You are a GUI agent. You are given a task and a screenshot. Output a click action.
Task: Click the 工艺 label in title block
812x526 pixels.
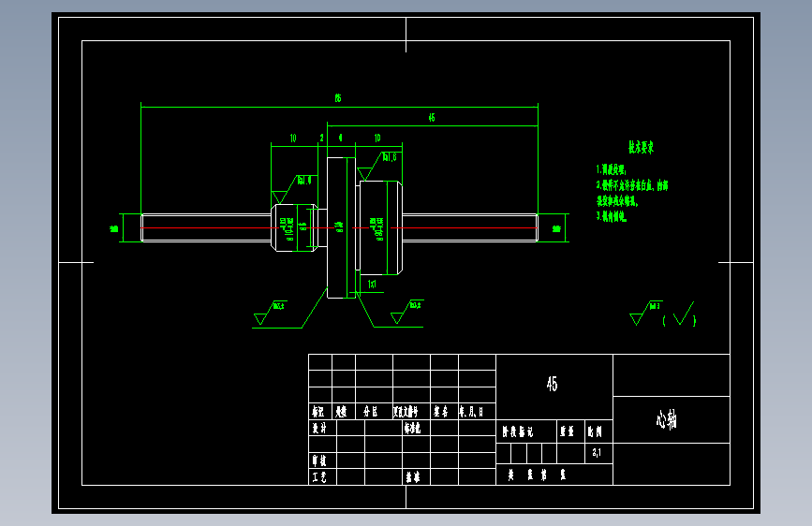[319, 476]
